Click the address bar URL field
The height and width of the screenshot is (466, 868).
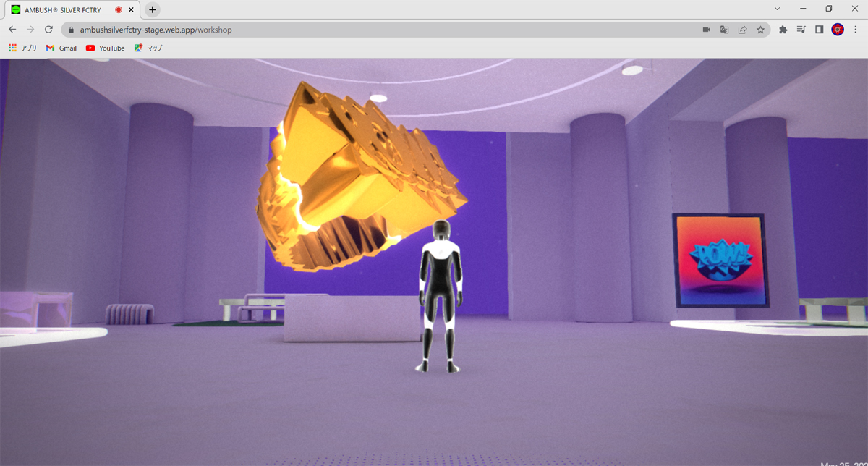[362, 30]
